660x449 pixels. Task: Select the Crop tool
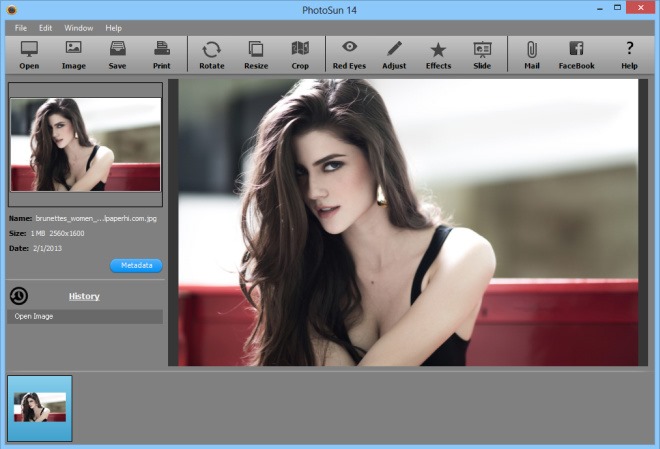[x=300, y=54]
